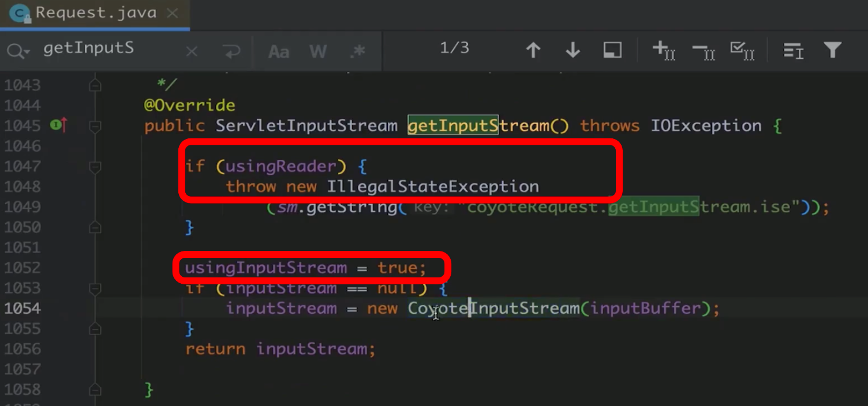Open the Request.java editor tab
The height and width of the screenshot is (406, 868).
(95, 13)
